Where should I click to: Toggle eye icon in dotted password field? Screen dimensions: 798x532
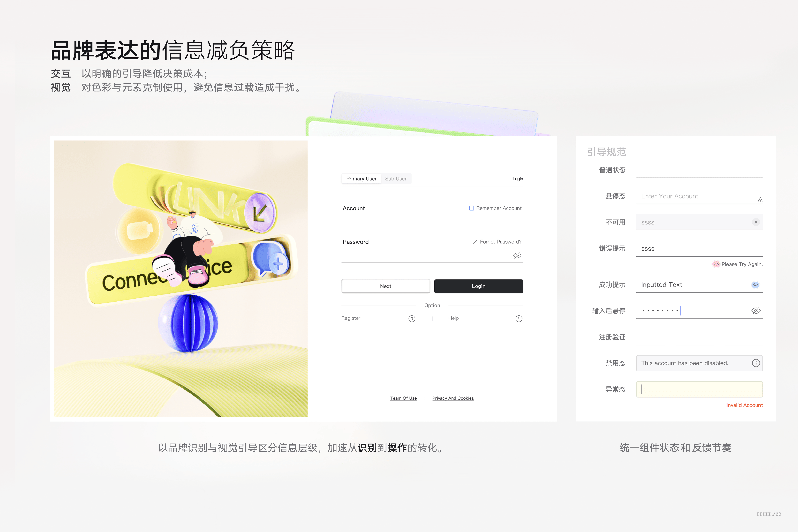(756, 311)
